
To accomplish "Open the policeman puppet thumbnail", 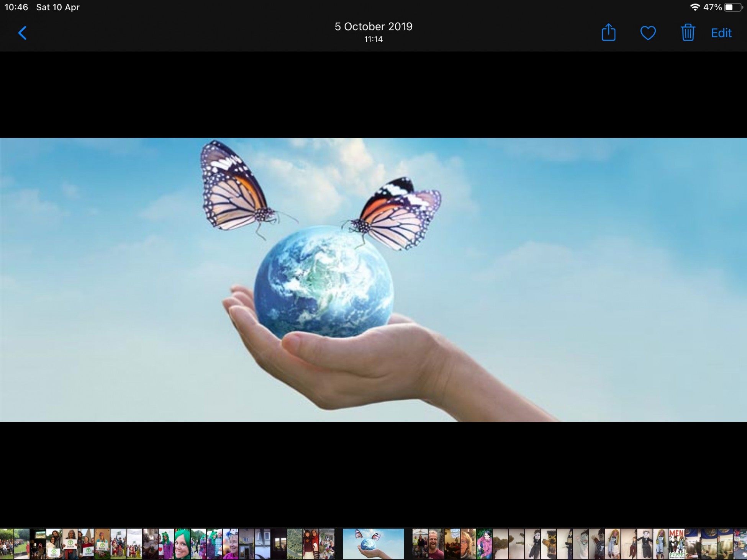I will [x=565, y=544].
